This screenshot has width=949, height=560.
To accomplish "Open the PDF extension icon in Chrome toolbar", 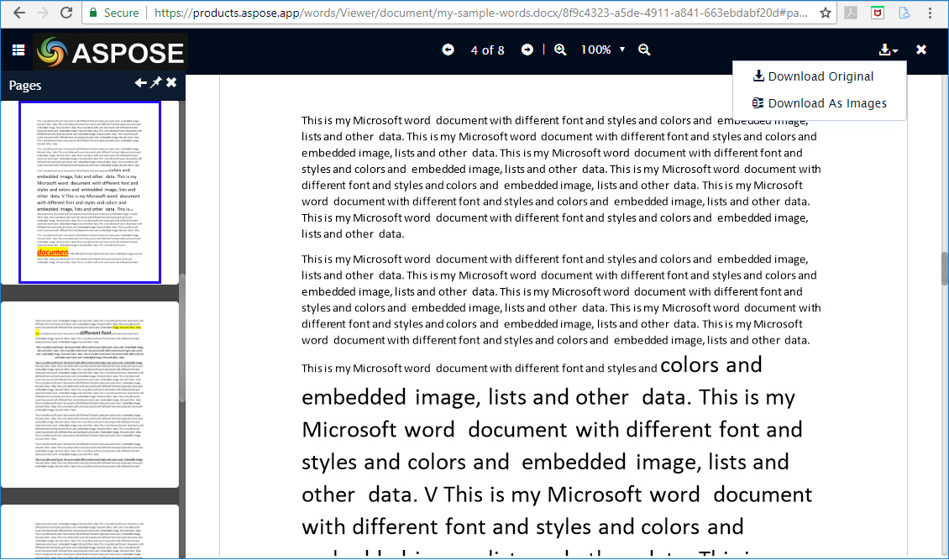I will [x=851, y=12].
